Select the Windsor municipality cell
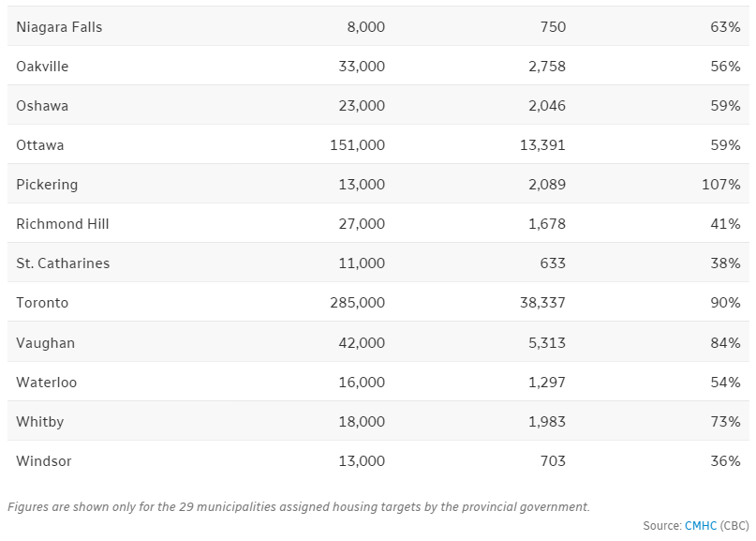The image size is (756, 541). click(x=44, y=461)
